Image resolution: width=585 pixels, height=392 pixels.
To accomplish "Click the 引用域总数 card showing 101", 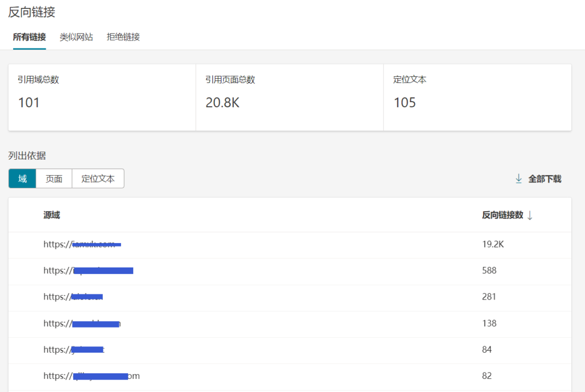I will 102,97.
